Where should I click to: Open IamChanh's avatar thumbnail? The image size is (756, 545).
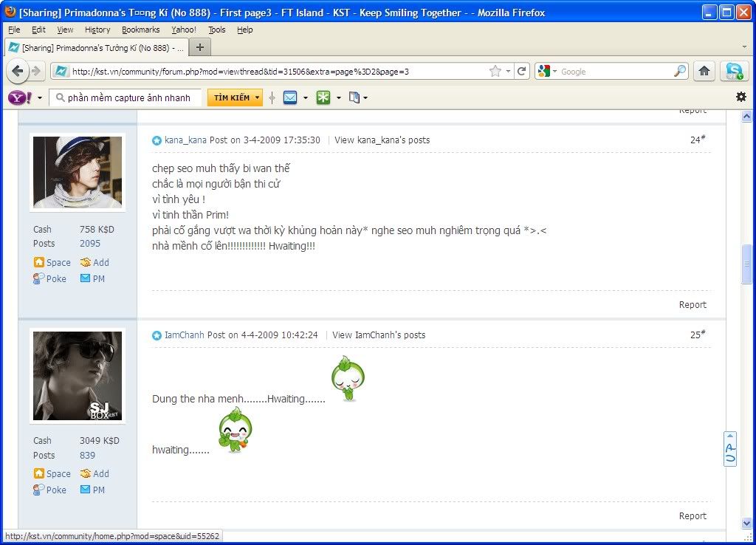(x=78, y=376)
